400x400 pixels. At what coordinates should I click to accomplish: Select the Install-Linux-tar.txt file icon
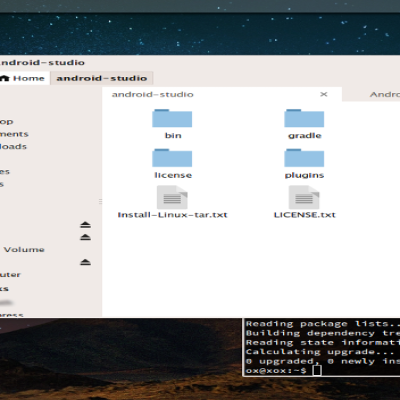coord(172,197)
